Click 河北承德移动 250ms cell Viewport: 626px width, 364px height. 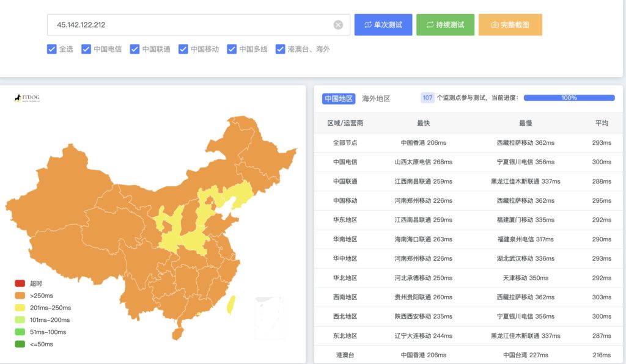click(423, 278)
